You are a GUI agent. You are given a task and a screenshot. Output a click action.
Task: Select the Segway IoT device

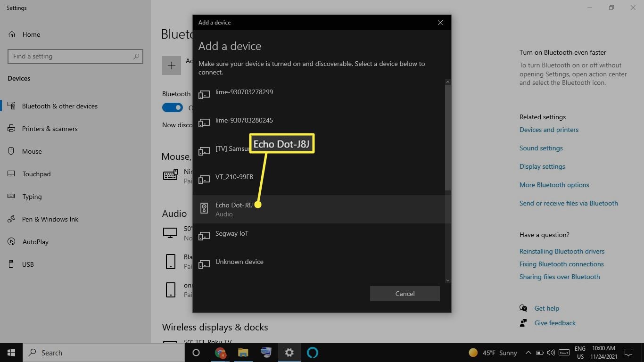coord(319,237)
